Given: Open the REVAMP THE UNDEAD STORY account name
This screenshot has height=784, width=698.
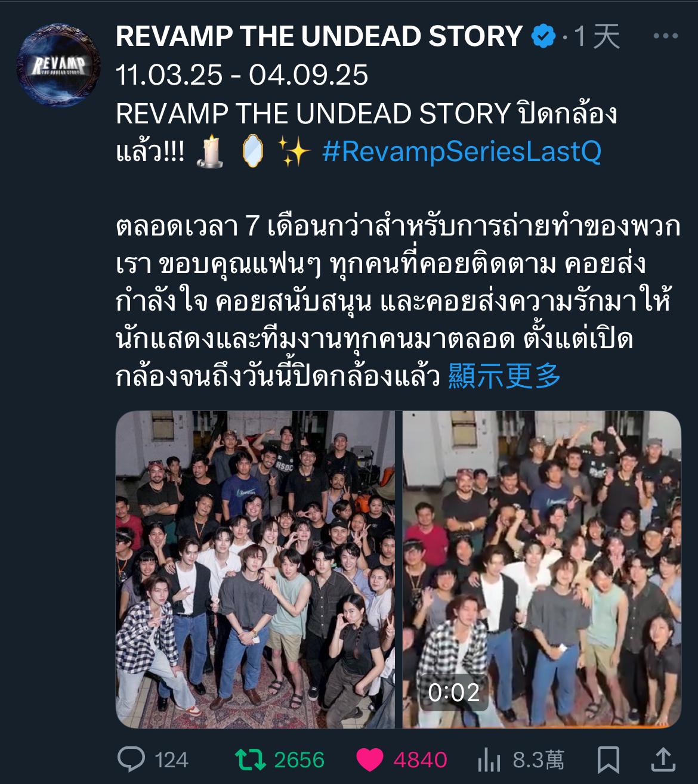Looking at the screenshot, I should tap(319, 36).
